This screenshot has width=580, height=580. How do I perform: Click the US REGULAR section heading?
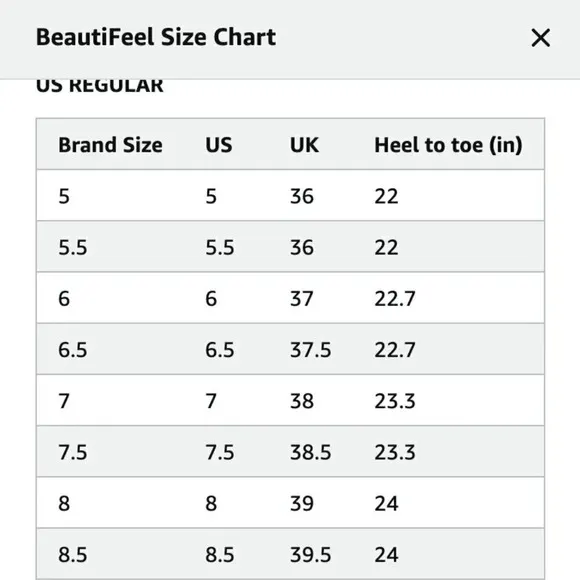click(100, 85)
